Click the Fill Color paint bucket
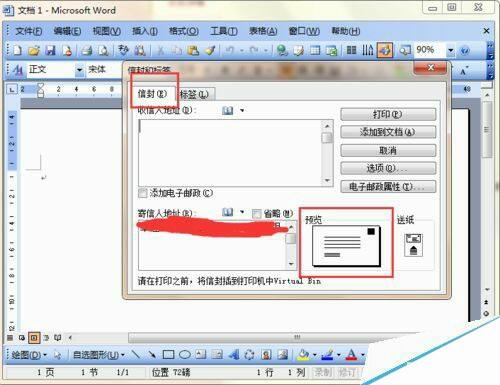Image resolution: width=500 pixels, height=385 pixels. coord(303,355)
